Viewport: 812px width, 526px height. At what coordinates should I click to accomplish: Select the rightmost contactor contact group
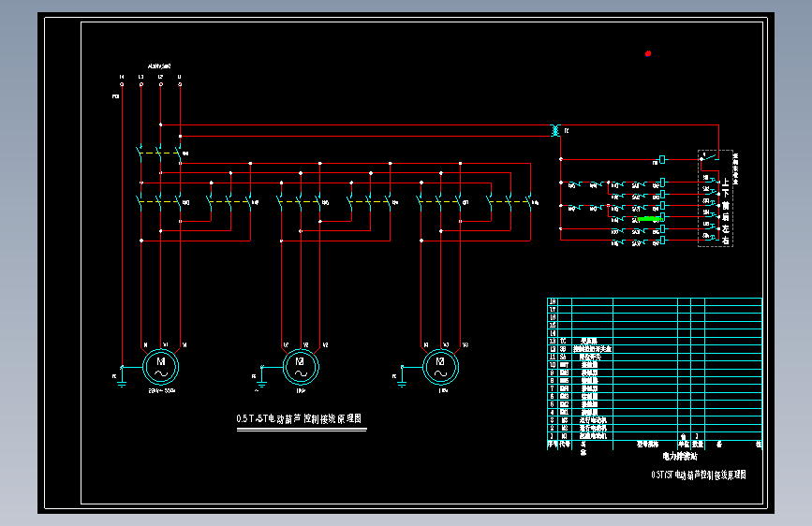(x=510, y=202)
